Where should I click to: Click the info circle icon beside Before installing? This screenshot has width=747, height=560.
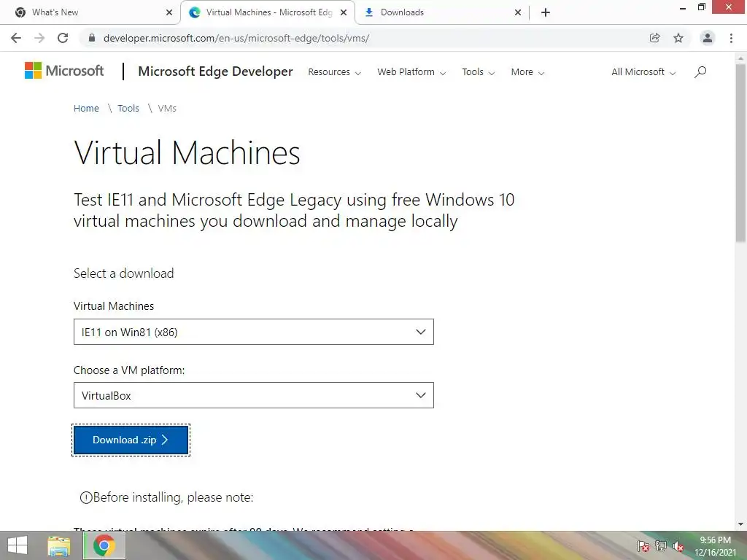(86, 497)
